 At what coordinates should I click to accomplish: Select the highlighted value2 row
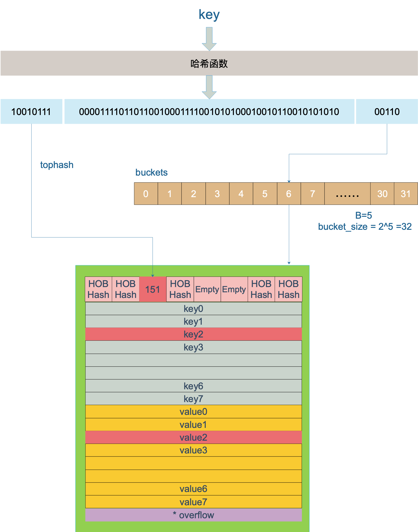pyautogui.click(x=193, y=437)
